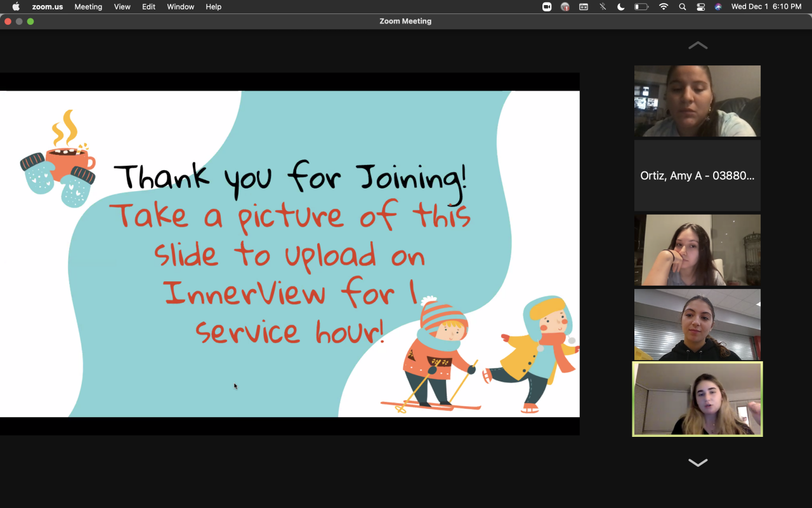Select the highlighted active speaker video tile
This screenshot has width=812, height=508.
[697, 399]
